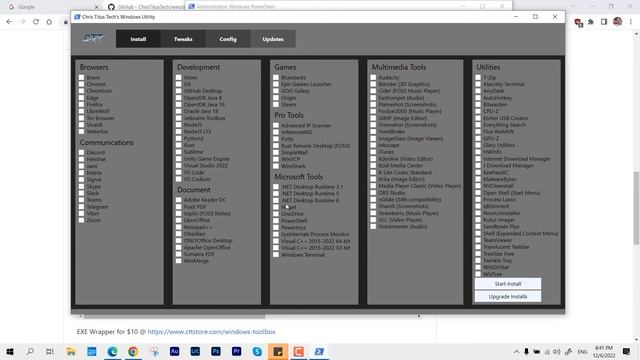Tick the Zoom checkbox

click(x=81, y=220)
